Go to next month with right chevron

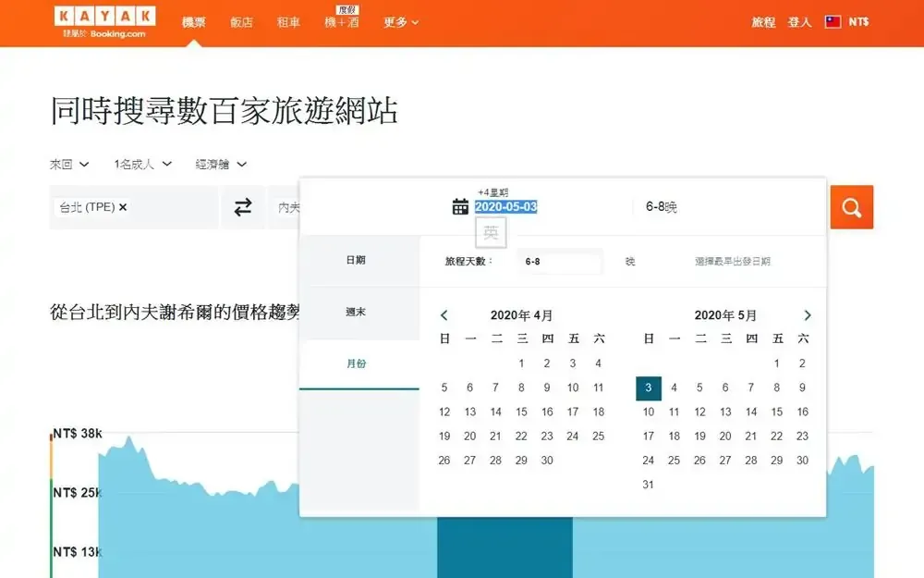pyautogui.click(x=808, y=314)
